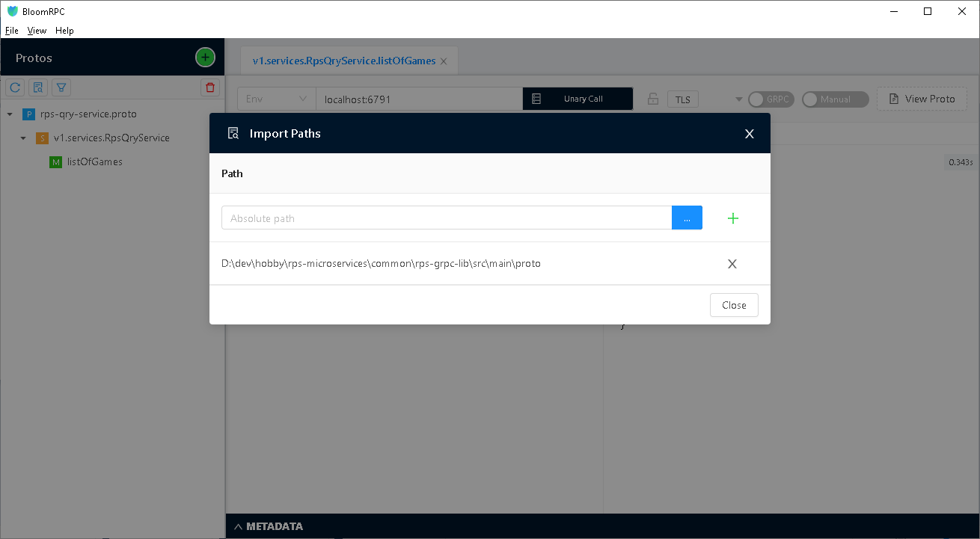This screenshot has width=980, height=539.
Task: Click the filter protos icon
Action: click(61, 87)
